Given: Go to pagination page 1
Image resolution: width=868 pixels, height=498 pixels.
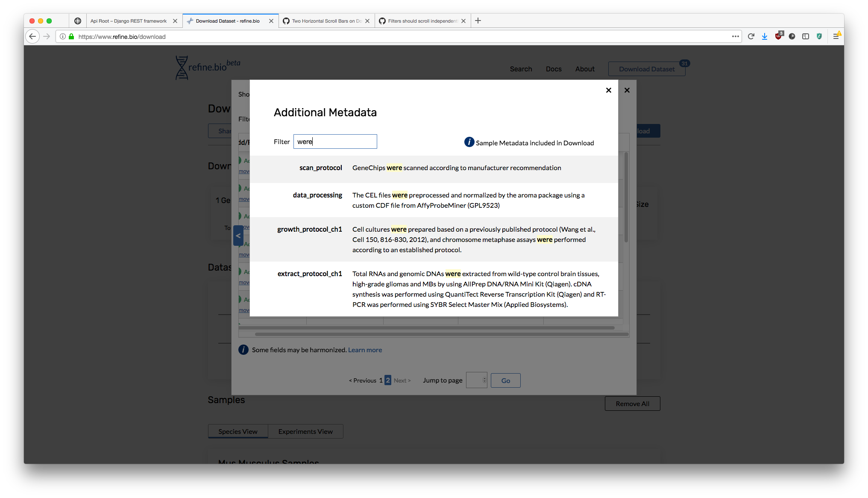Looking at the screenshot, I should point(381,380).
